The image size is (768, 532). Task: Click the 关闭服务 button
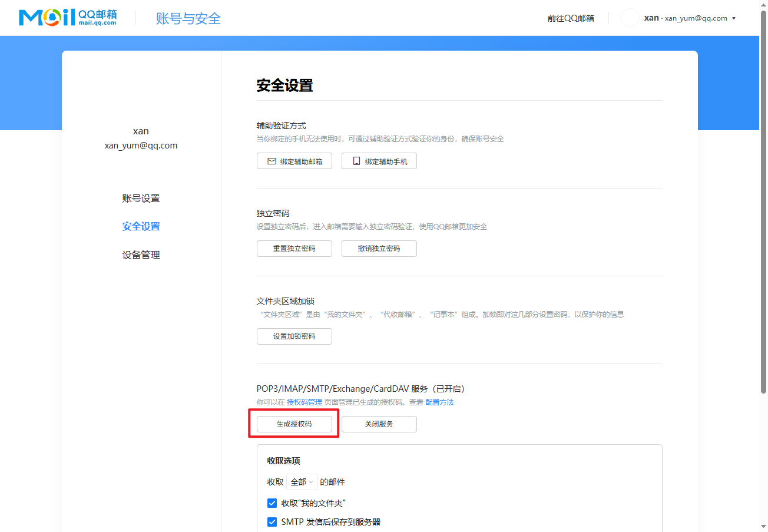pos(379,424)
